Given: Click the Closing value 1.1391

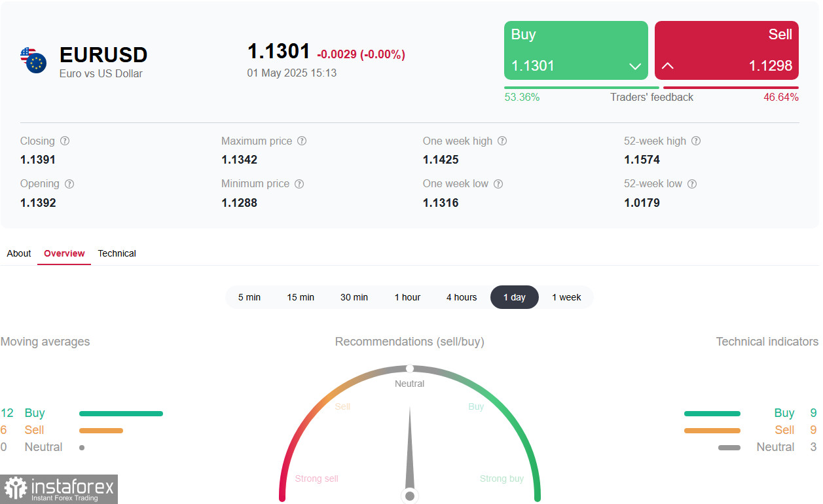Looking at the screenshot, I should [38, 160].
